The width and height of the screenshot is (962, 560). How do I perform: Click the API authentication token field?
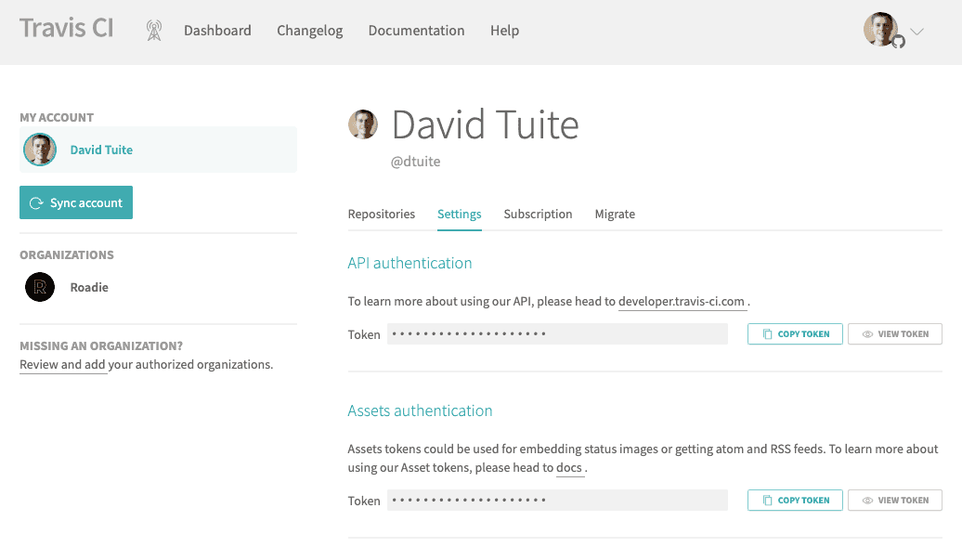tap(557, 334)
